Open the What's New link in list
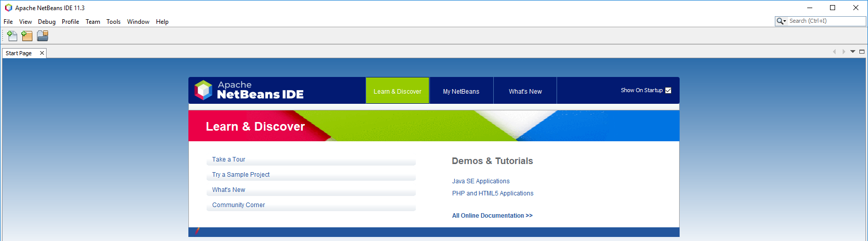This screenshot has width=868, height=241. (228, 190)
